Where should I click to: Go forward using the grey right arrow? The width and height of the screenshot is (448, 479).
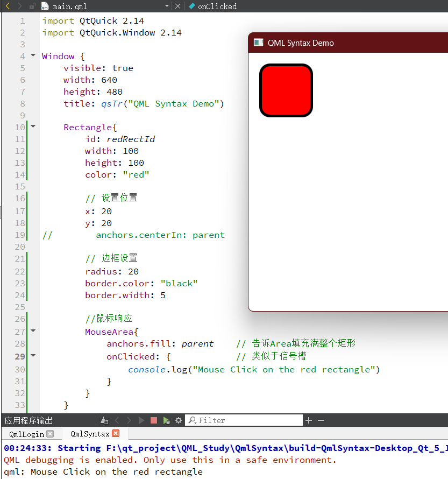click(x=20, y=6)
